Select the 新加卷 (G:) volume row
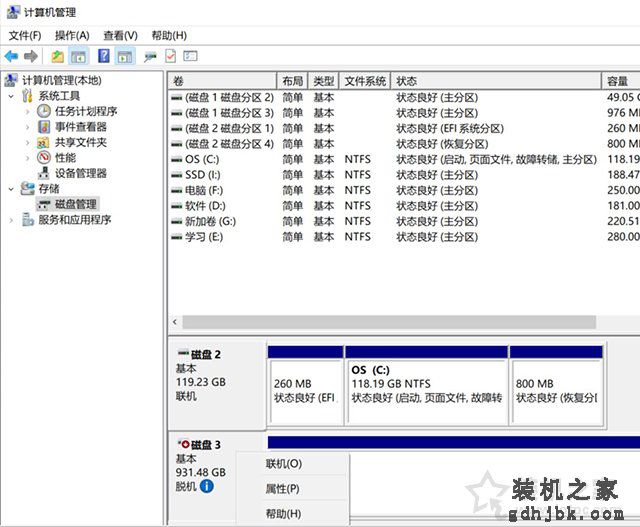The width and height of the screenshot is (640, 527). [x=404, y=221]
